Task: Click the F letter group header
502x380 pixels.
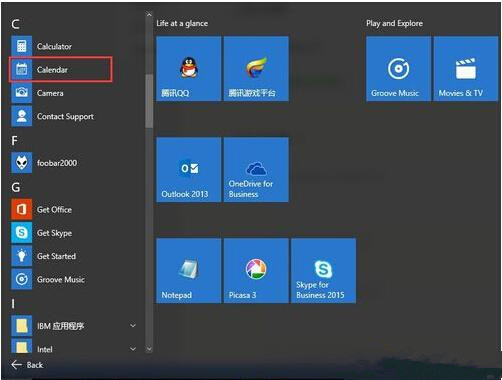Action: coord(14,141)
